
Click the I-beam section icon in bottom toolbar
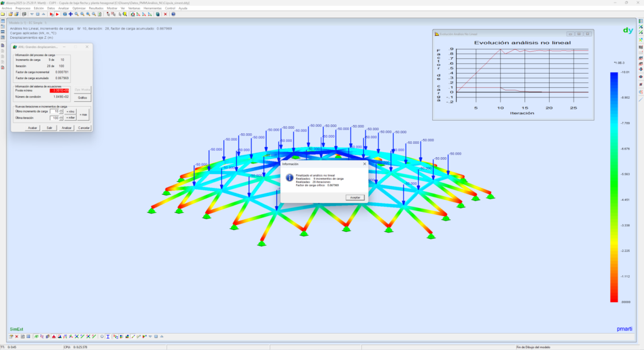(108, 336)
